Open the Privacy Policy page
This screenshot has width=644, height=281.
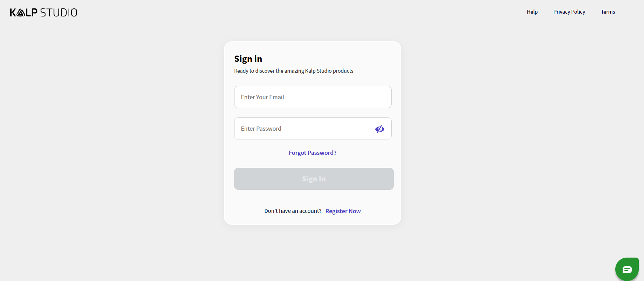[569, 12]
